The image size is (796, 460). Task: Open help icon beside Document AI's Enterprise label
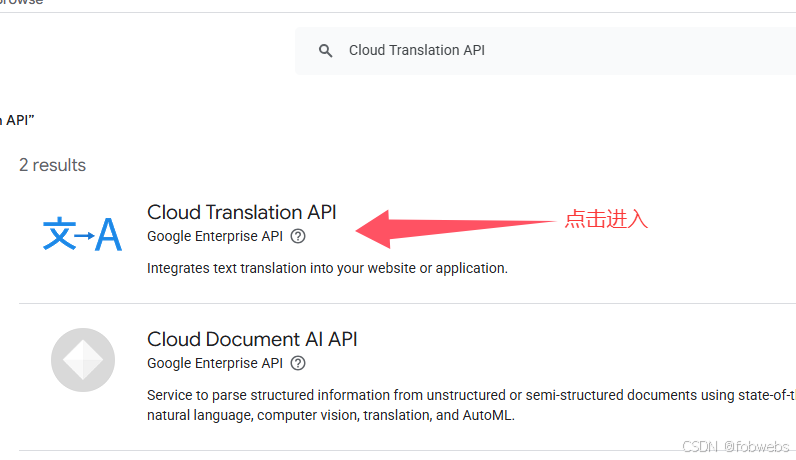(x=298, y=363)
